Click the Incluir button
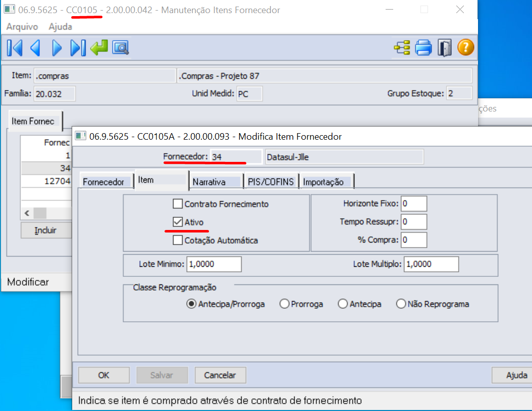Viewport: 532px width, 411px height. coord(46,230)
